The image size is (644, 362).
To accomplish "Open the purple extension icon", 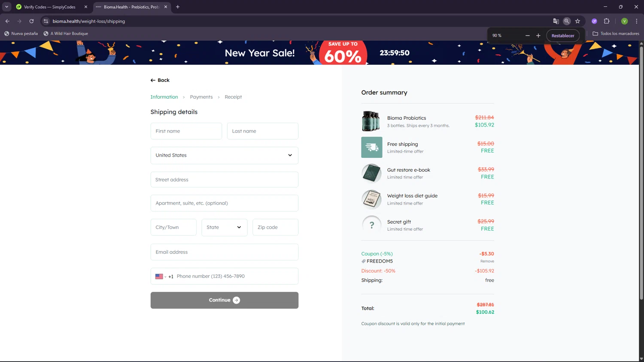I will tap(594, 21).
